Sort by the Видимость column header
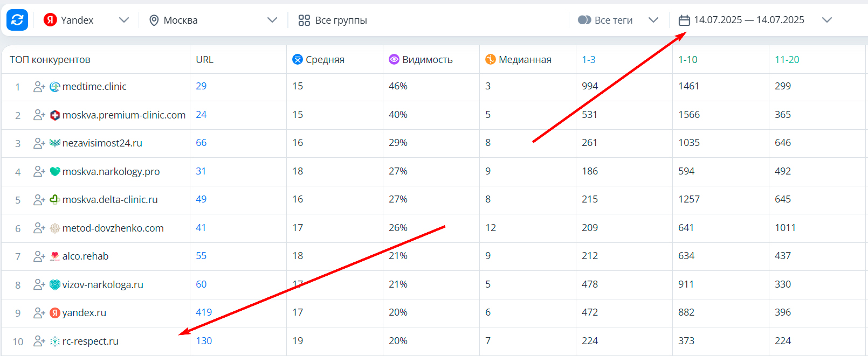This screenshot has width=868, height=356. 427,60
